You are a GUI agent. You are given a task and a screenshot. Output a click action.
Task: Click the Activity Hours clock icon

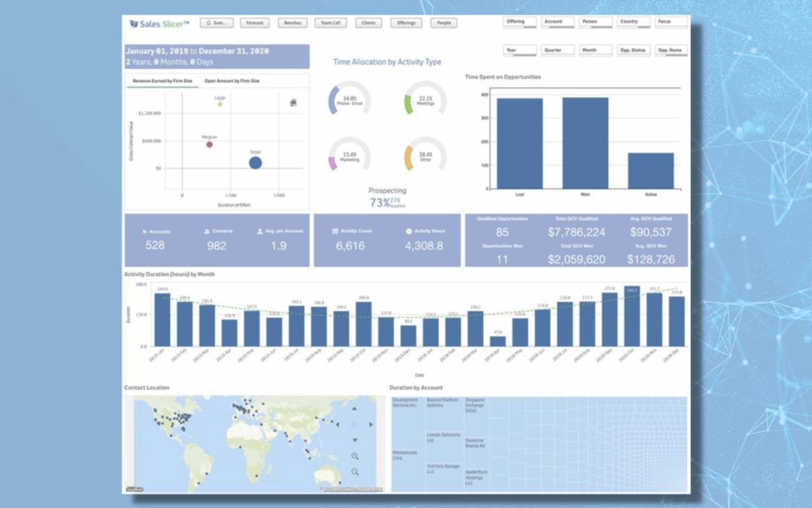tap(408, 231)
